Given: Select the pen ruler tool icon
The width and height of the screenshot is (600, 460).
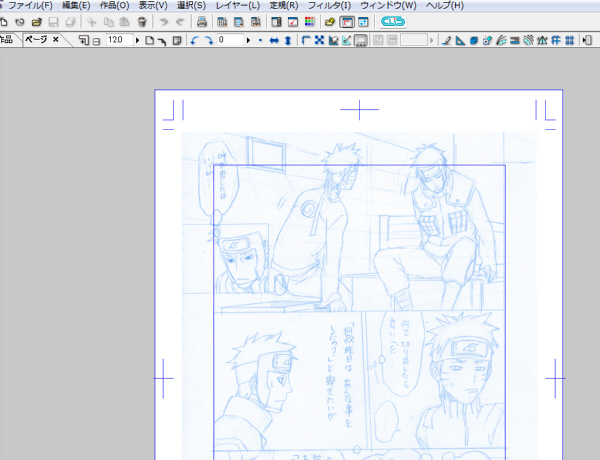Looking at the screenshot, I should click(x=446, y=40).
